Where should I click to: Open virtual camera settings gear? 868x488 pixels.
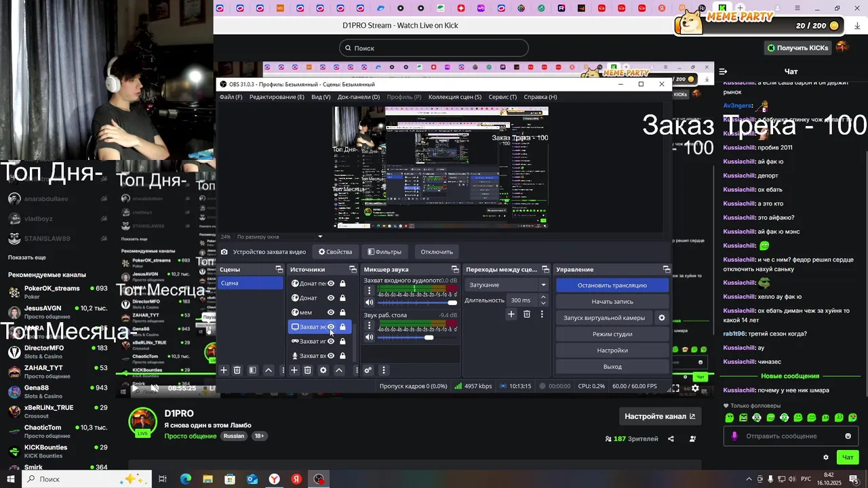[x=662, y=318]
